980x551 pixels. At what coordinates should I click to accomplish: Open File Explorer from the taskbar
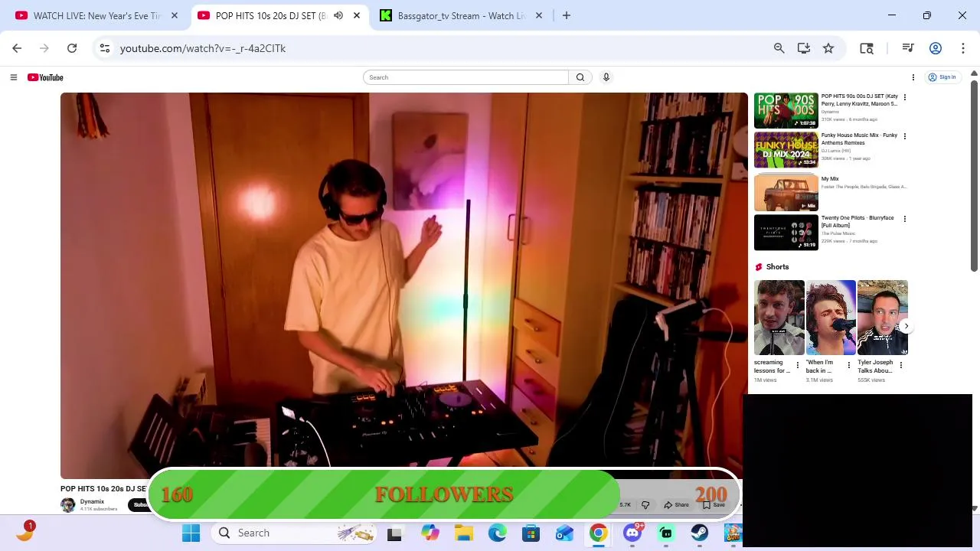(463, 533)
